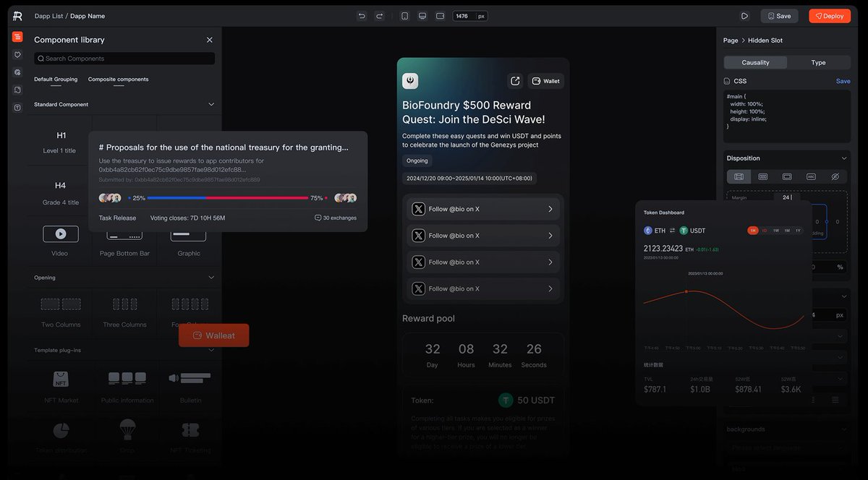
Task: Click the fourth sidebar square icon
Action: pos(17,90)
